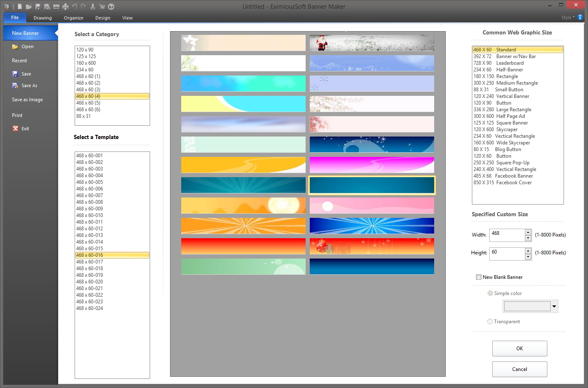
Task: Enable the New Blank Banner checkbox
Action: pyautogui.click(x=479, y=277)
